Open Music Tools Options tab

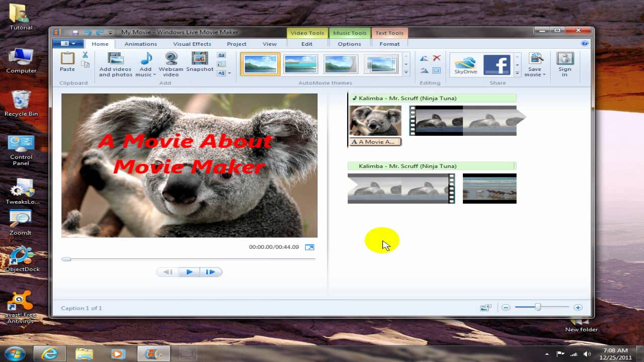(x=349, y=44)
